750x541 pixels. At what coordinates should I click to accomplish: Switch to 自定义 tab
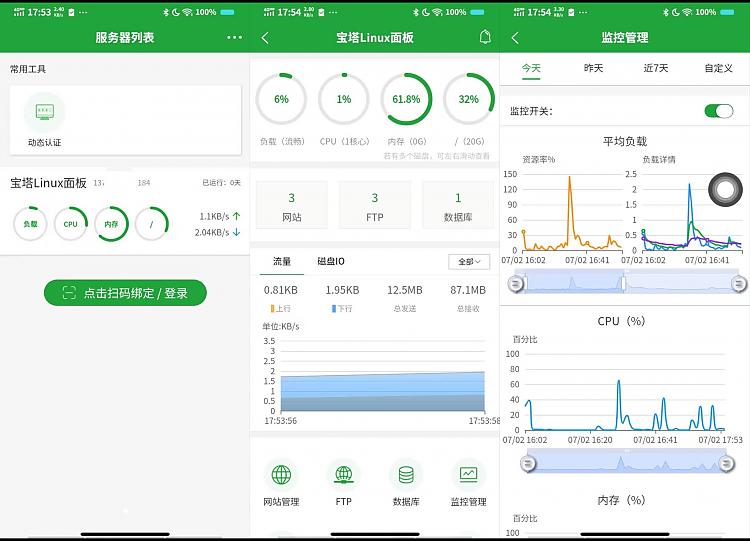(x=718, y=68)
